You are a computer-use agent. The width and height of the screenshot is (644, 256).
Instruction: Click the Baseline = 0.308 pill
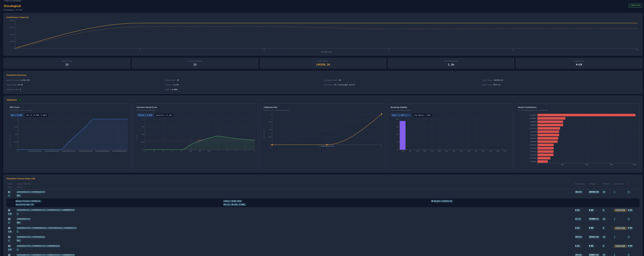coord(164,115)
